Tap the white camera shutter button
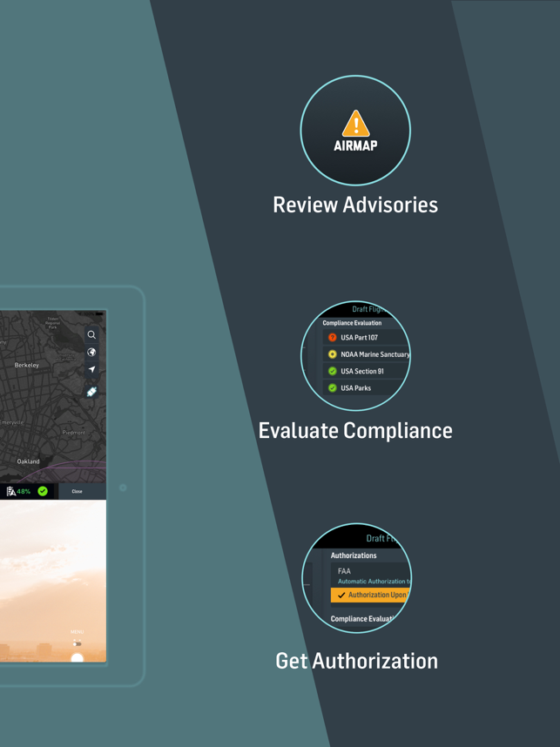This screenshot has height=747, width=560. tap(78, 658)
